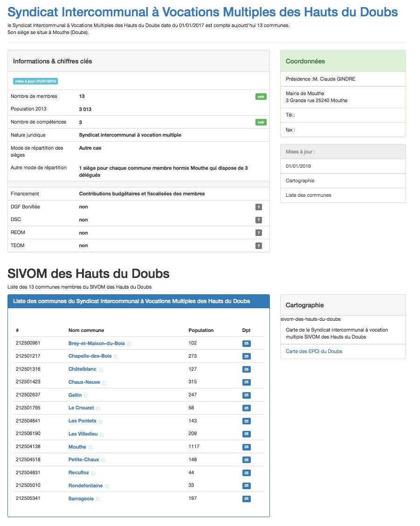420x526 pixels.
Task: Open Chapelle-des-Bois commune link
Action: [x=90, y=356]
